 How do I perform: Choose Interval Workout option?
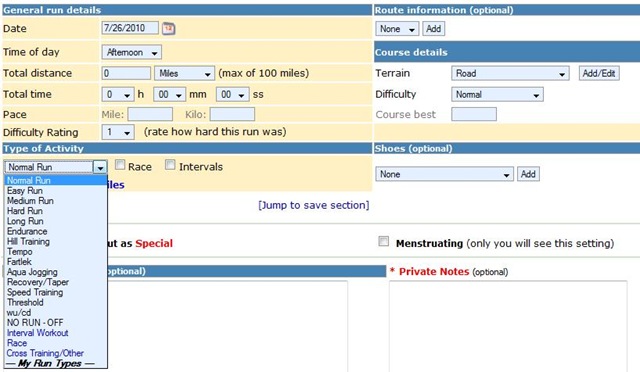coord(56,333)
